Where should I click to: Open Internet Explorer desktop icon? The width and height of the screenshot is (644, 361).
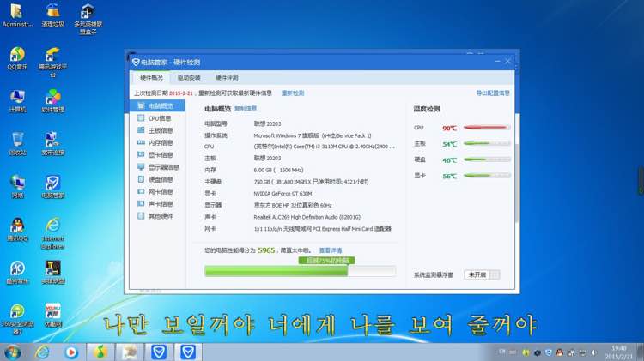pyautogui.click(x=52, y=233)
